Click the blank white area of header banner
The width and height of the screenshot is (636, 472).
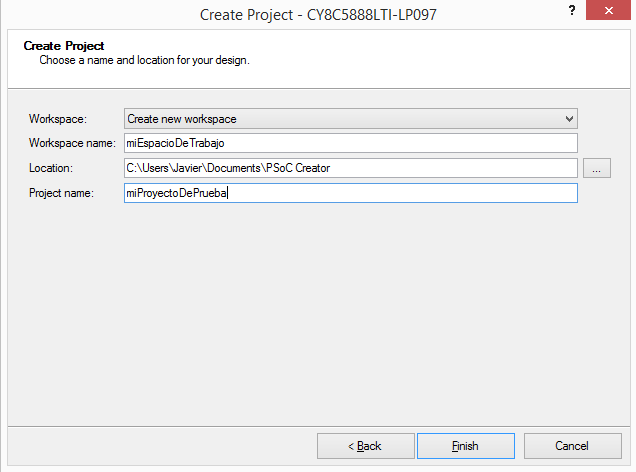click(x=450, y=58)
